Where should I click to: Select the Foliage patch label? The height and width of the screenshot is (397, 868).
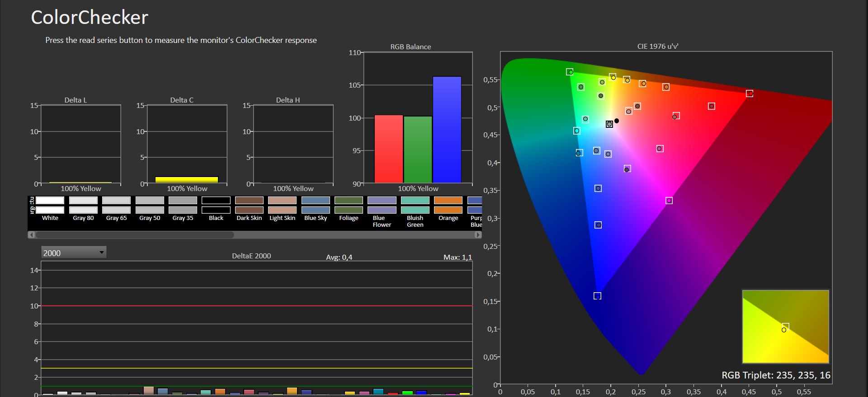(349, 218)
